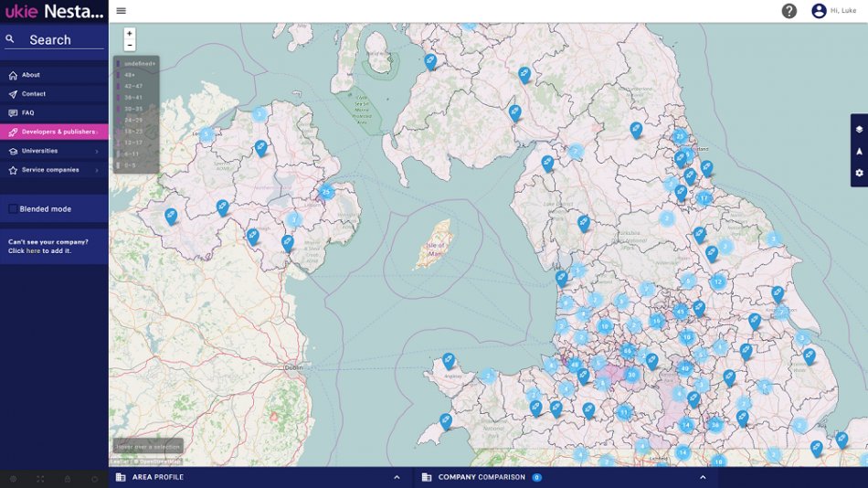
Task: Open the cluster marker showing 40
Action: [684, 367]
